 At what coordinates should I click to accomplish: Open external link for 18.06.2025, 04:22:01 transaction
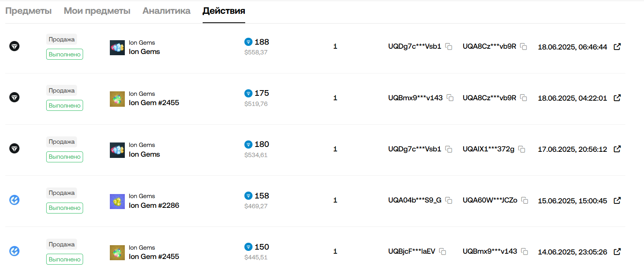click(617, 98)
